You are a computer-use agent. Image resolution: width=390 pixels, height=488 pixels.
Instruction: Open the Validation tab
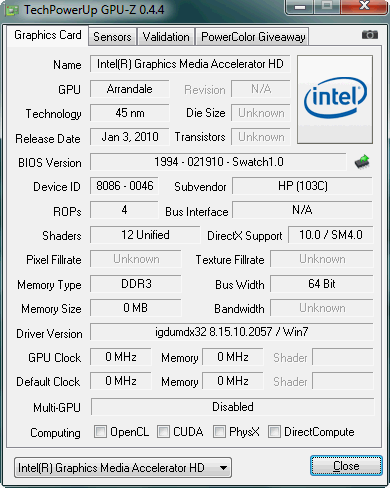[x=166, y=37]
